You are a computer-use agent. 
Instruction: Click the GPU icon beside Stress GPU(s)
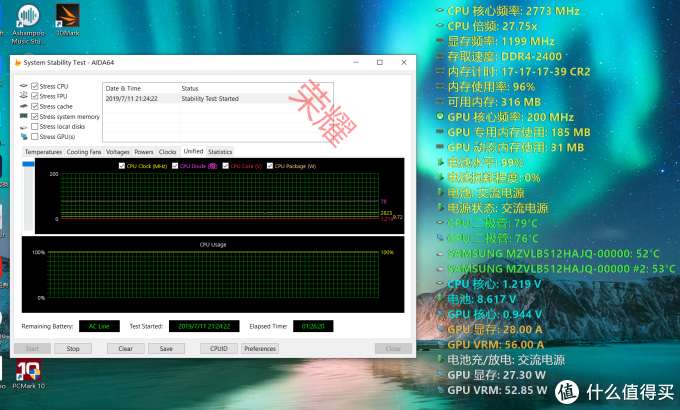pyautogui.click(x=23, y=137)
